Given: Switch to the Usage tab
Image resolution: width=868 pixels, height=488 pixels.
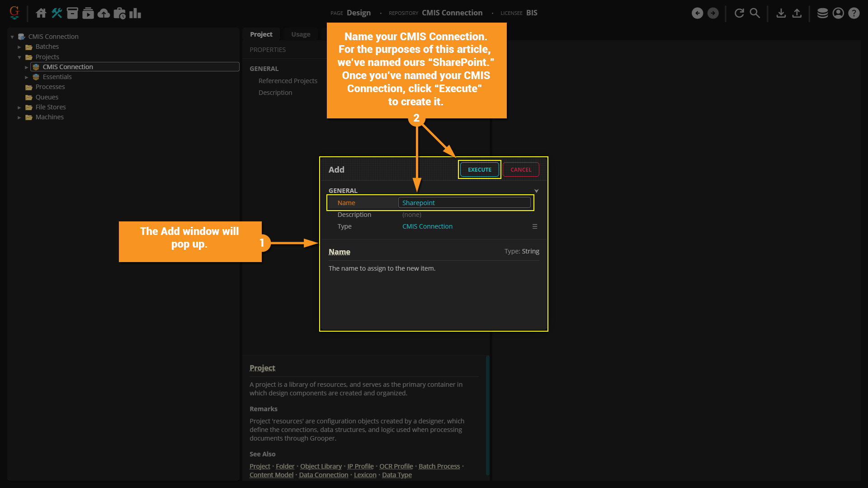Looking at the screenshot, I should tap(301, 34).
